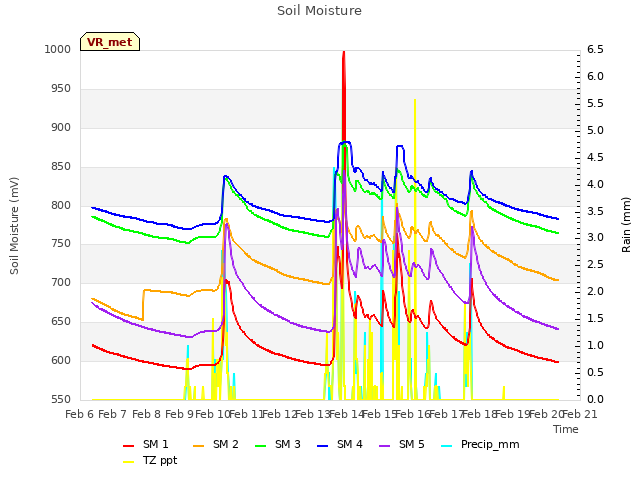Screen dimensions: 640x480
Task: Click the 4.5 tick on rain axis
Action: [x=595, y=157]
